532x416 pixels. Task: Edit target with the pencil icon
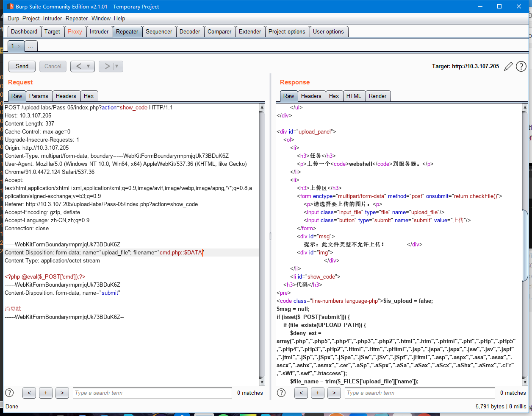508,66
